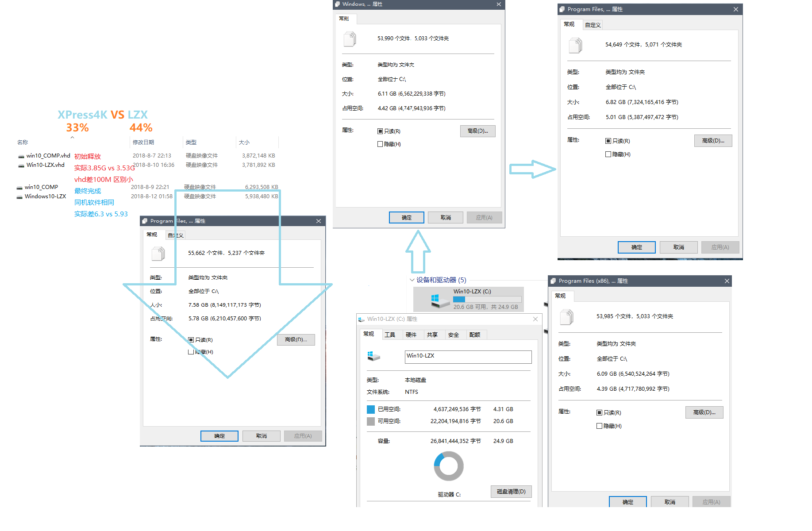This screenshot has width=812, height=531.
Task: Click the win10_COMP.vhd disk image icon
Action: pyautogui.click(x=21, y=156)
